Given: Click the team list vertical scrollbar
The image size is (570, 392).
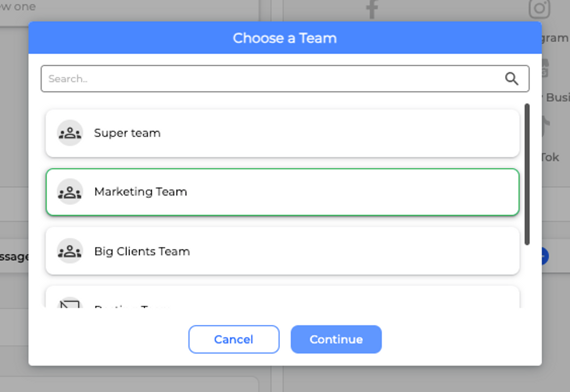Looking at the screenshot, I should 527,174.
